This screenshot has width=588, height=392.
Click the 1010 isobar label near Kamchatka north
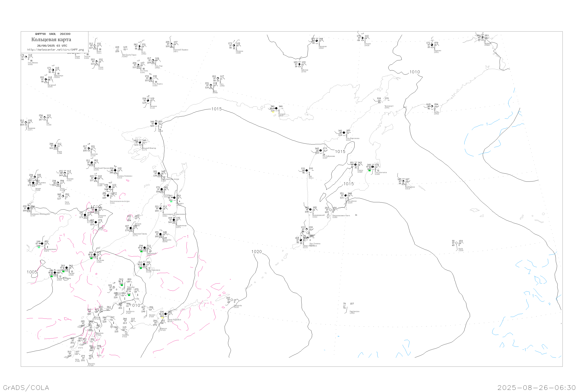[415, 72]
